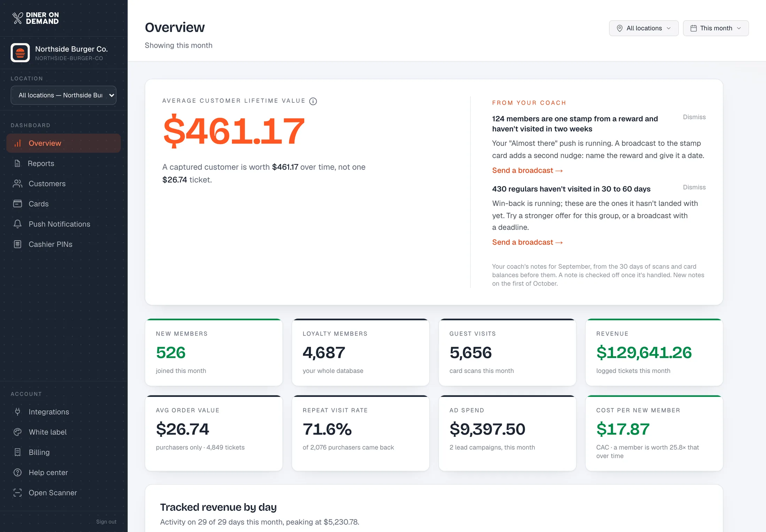Click the lifetime value info icon
The height and width of the screenshot is (532, 766).
tap(313, 101)
